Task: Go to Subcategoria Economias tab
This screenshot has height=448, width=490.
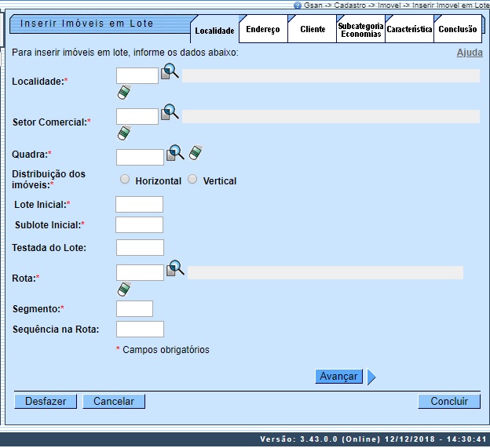Action: click(x=360, y=30)
